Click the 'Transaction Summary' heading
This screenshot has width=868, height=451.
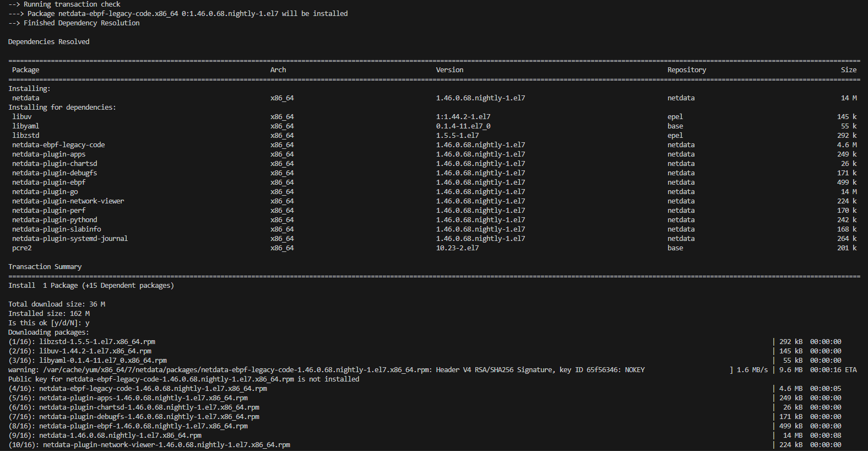click(45, 267)
